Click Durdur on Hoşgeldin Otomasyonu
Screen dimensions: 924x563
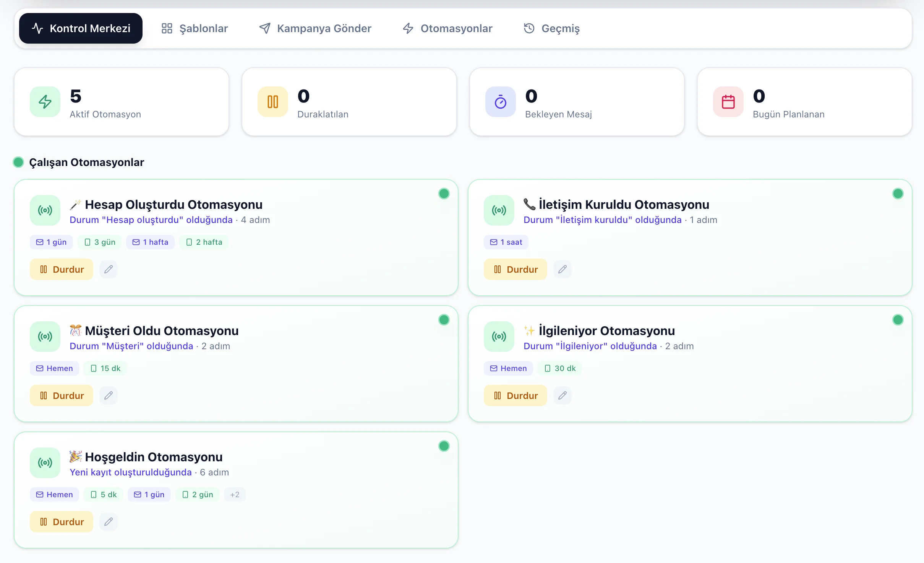(x=62, y=522)
